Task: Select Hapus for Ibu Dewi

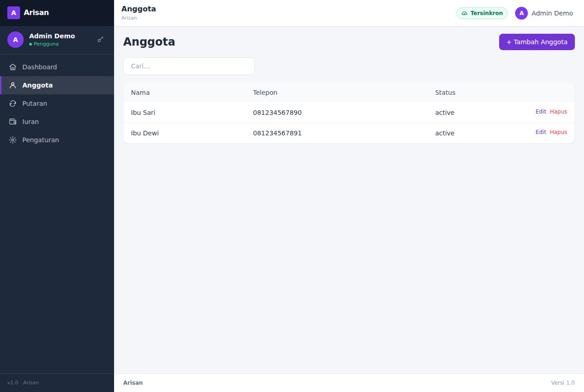Action: pos(558,132)
